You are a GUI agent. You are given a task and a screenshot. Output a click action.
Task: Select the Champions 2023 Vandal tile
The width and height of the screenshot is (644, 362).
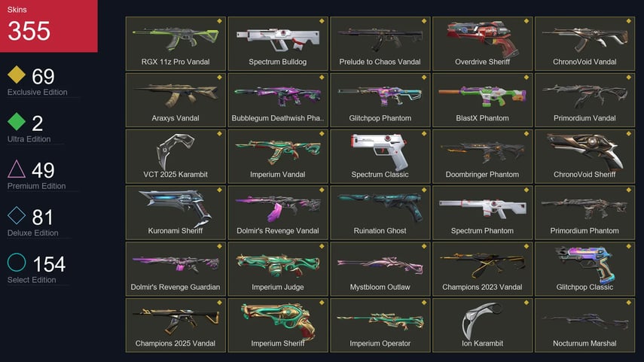coord(482,269)
